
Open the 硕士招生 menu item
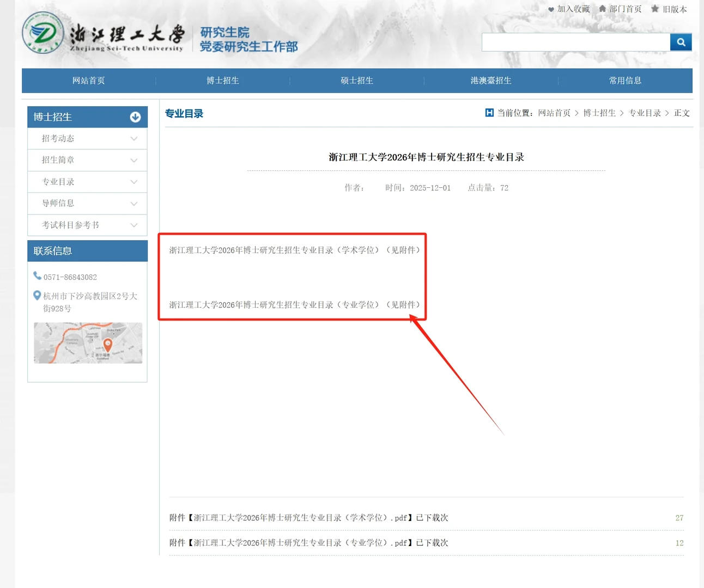click(357, 80)
